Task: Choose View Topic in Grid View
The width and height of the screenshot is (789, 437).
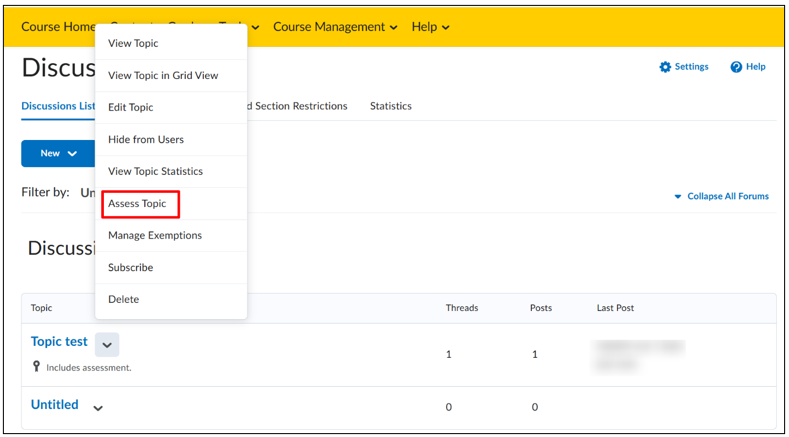Action: (x=163, y=76)
